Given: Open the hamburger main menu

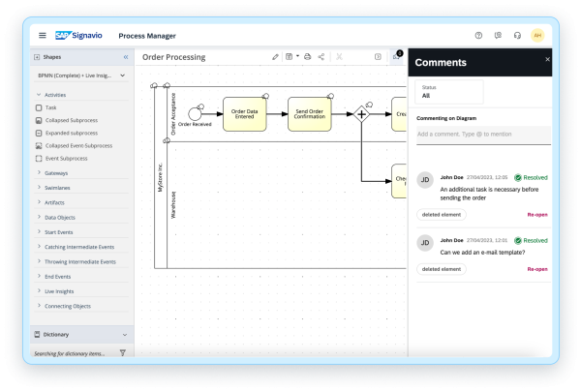Looking at the screenshot, I should pos(43,36).
